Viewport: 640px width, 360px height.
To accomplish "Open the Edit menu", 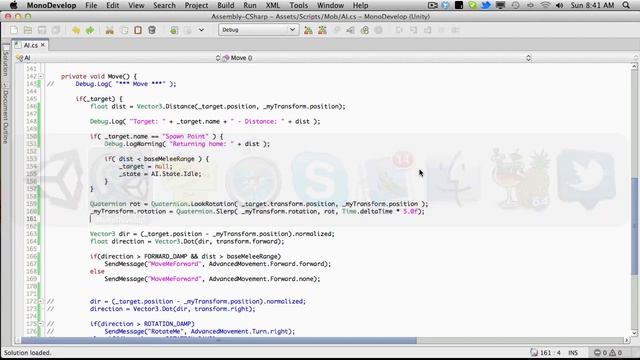I will click(113, 5).
